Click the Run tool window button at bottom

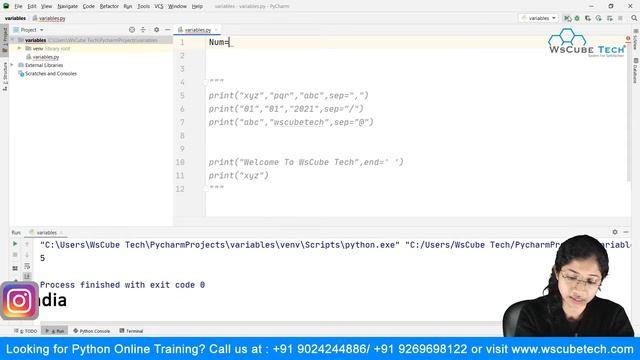coord(55,331)
